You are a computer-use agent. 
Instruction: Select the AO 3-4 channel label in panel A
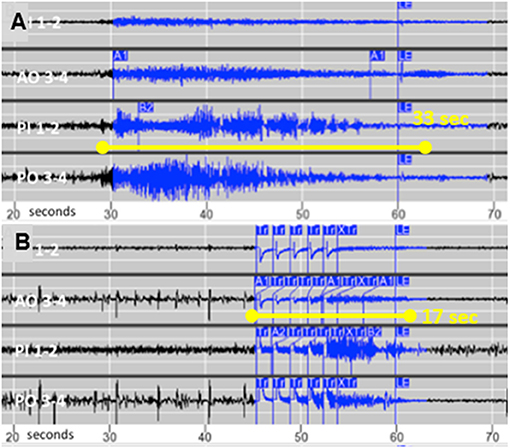(43, 78)
